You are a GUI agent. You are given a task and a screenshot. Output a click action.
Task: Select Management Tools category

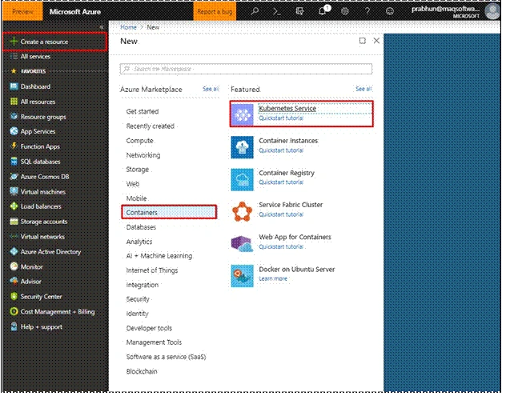(x=154, y=342)
